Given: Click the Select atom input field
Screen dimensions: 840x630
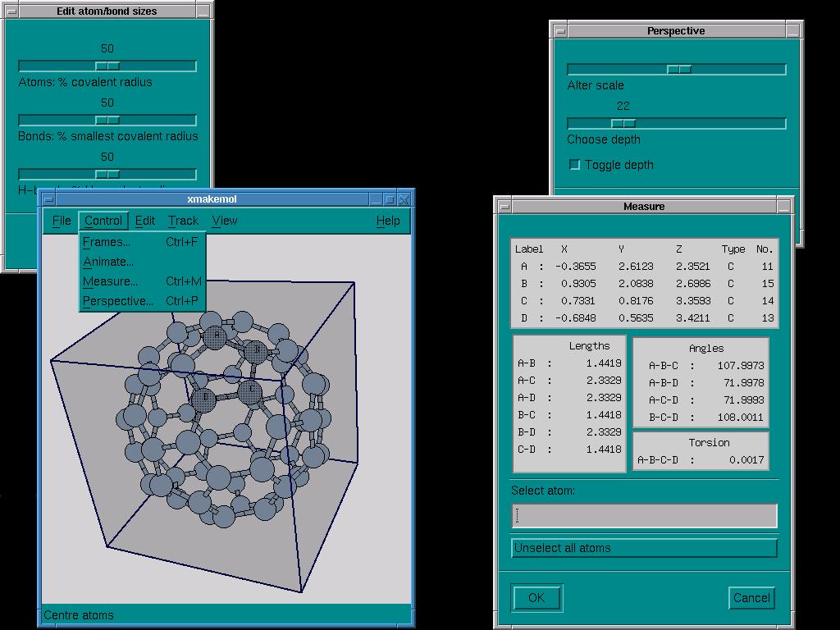Looking at the screenshot, I should [644, 515].
